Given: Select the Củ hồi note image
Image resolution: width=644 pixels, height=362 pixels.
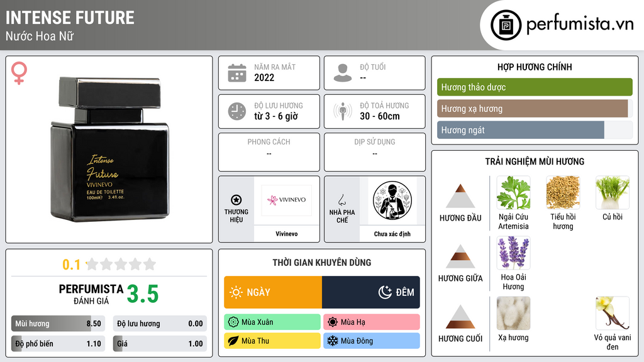Looking at the screenshot, I should pyautogui.click(x=613, y=192).
